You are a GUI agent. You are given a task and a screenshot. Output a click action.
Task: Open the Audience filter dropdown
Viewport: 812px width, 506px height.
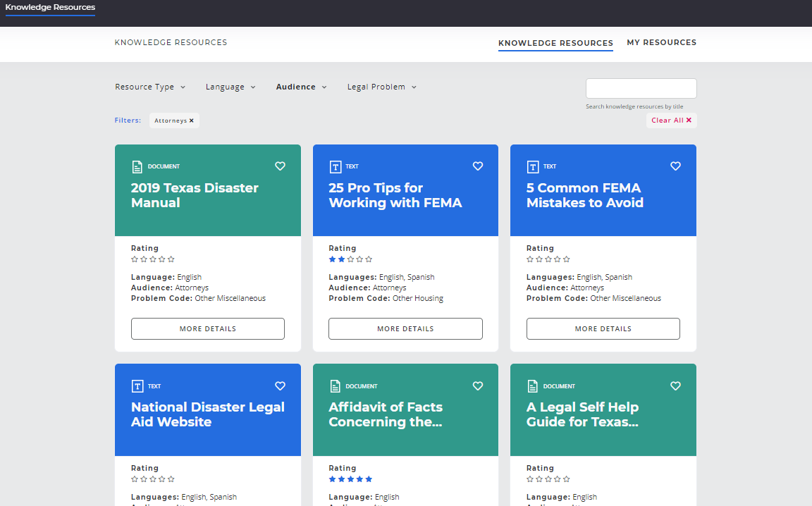point(302,87)
